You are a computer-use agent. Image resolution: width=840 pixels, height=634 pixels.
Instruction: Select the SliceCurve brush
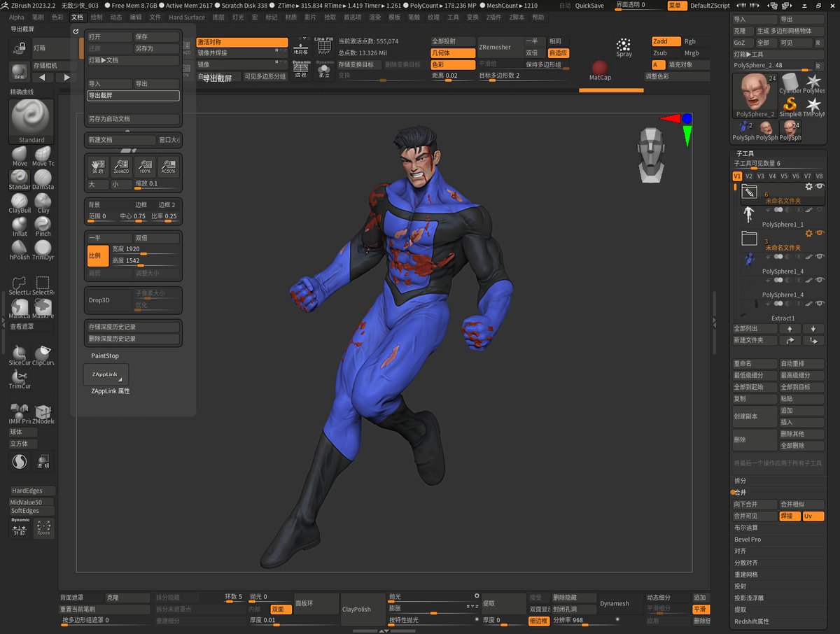[20, 355]
